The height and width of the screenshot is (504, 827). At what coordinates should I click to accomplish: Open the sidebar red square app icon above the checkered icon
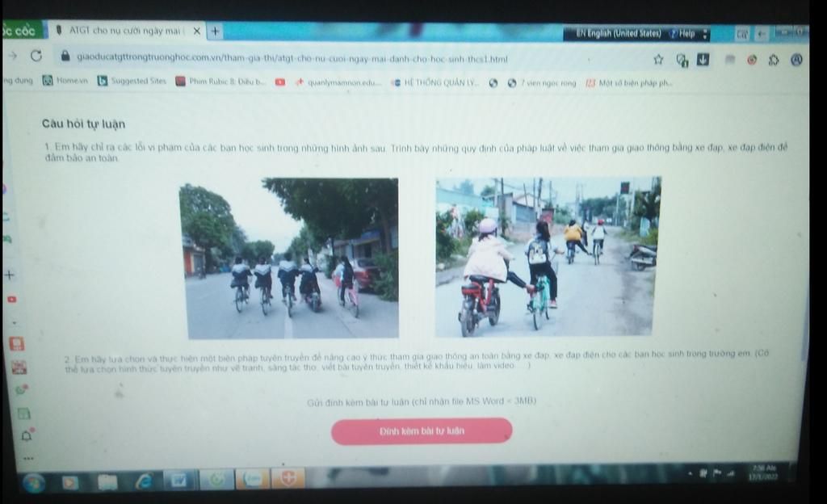point(16,344)
